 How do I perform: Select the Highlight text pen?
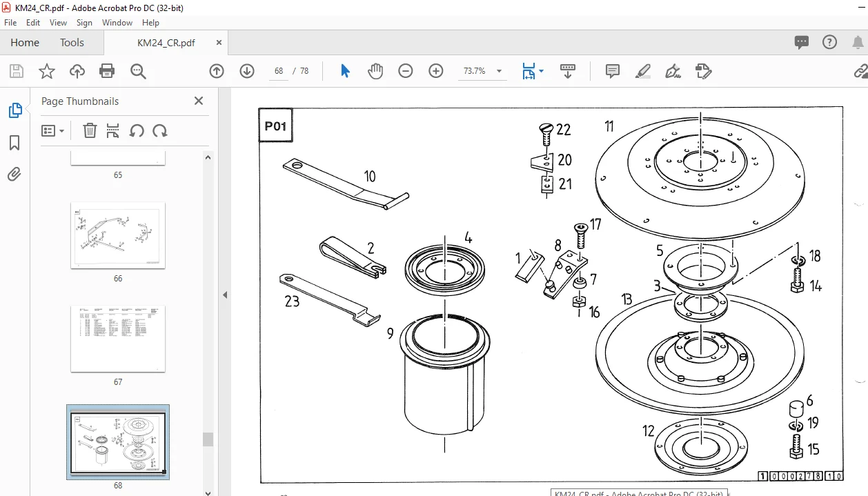tap(642, 71)
